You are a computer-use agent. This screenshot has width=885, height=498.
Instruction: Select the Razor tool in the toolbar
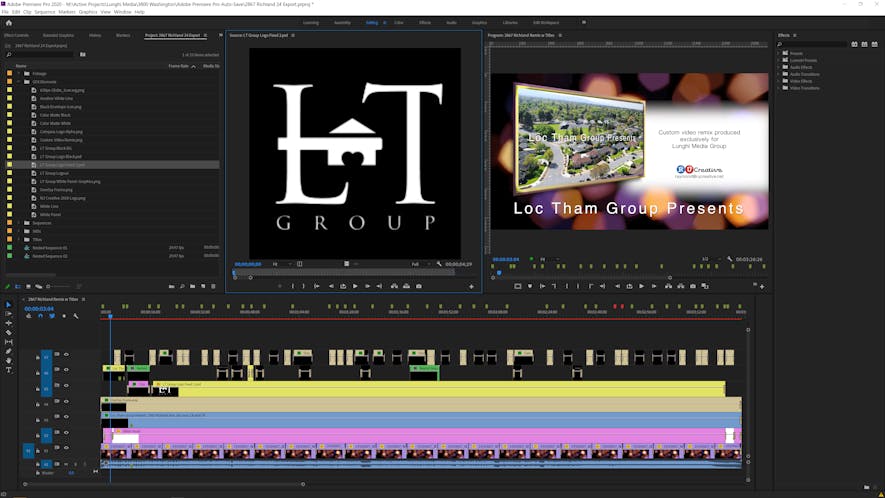[x=9, y=332]
